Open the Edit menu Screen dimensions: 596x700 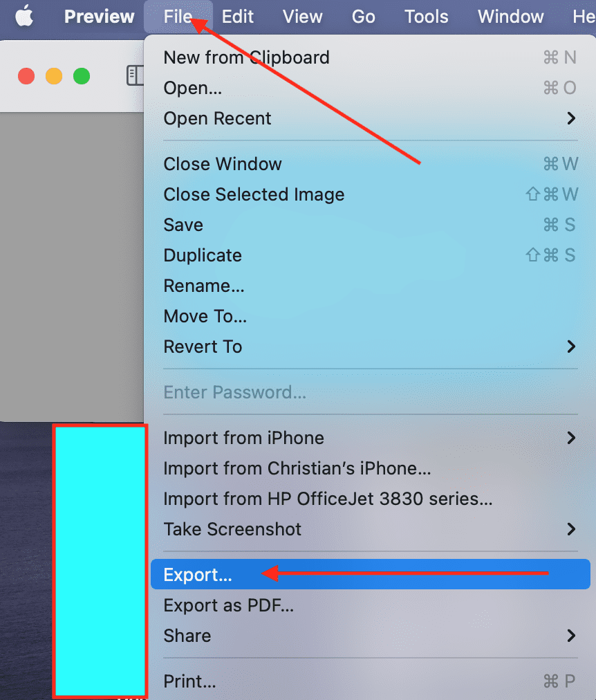pos(238,17)
